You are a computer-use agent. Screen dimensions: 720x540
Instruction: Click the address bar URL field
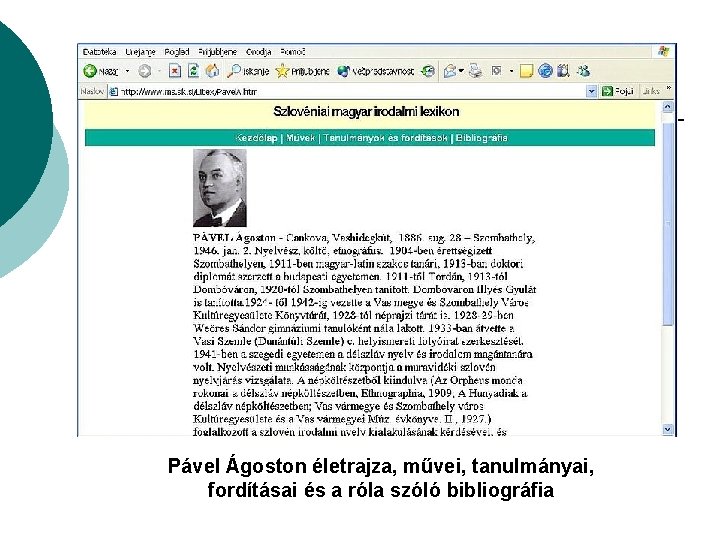coord(352,92)
